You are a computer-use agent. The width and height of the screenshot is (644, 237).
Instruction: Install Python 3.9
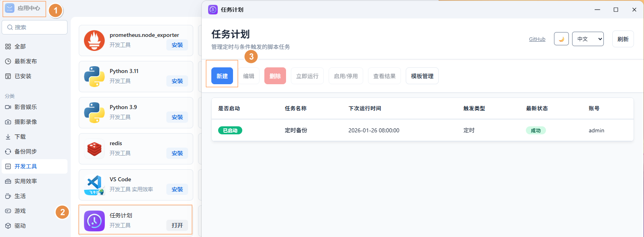[x=177, y=117]
